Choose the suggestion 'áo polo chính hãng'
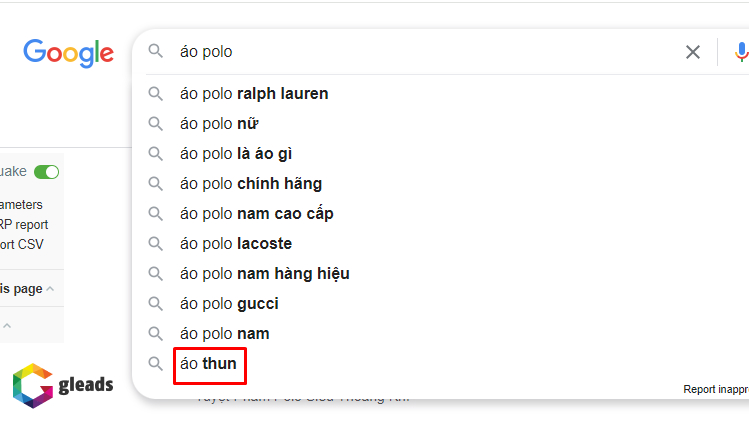This screenshot has height=425, width=749. click(x=250, y=184)
